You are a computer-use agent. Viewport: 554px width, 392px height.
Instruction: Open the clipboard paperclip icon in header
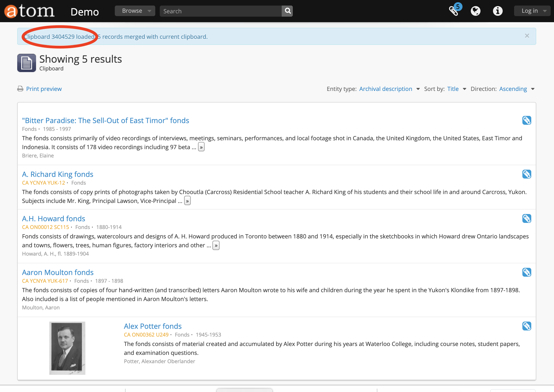pos(454,11)
